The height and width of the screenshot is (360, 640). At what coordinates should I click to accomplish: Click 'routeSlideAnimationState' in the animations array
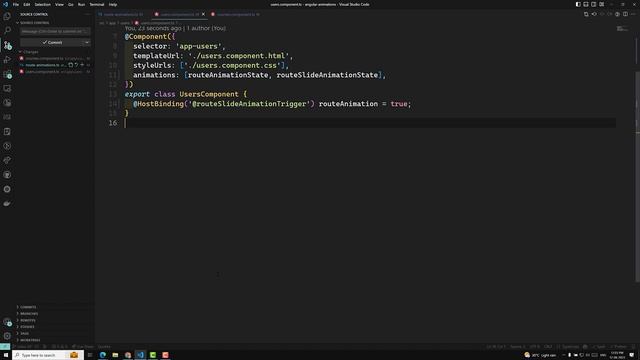[x=327, y=75]
